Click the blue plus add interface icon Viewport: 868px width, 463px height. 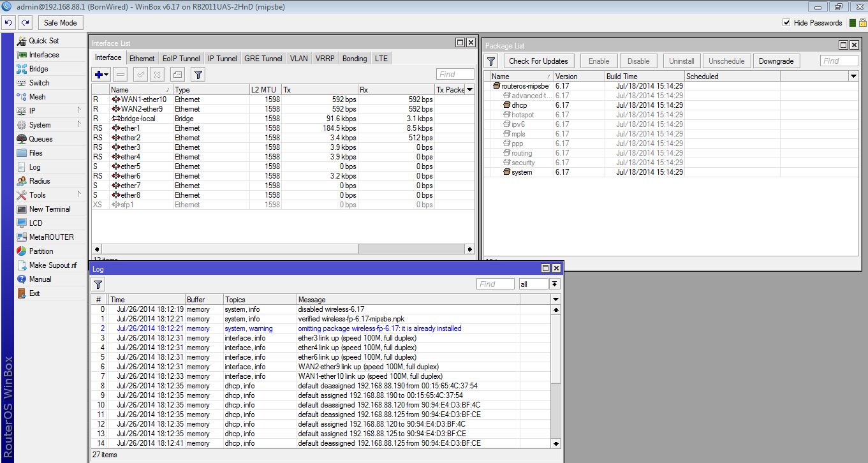tap(101, 75)
